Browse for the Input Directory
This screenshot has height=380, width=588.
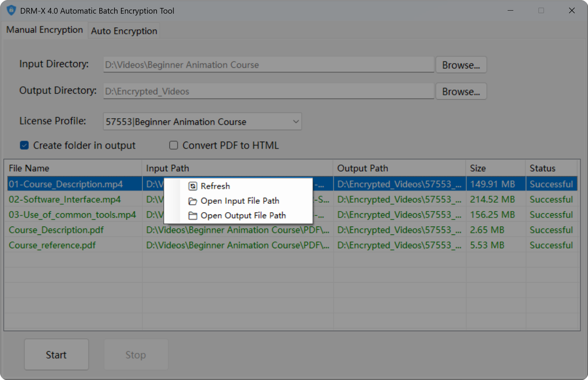click(461, 64)
